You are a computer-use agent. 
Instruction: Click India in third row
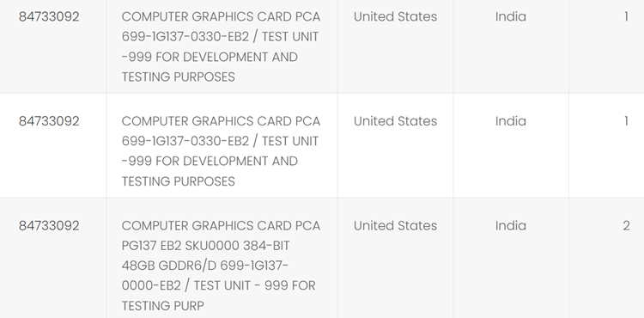point(511,225)
